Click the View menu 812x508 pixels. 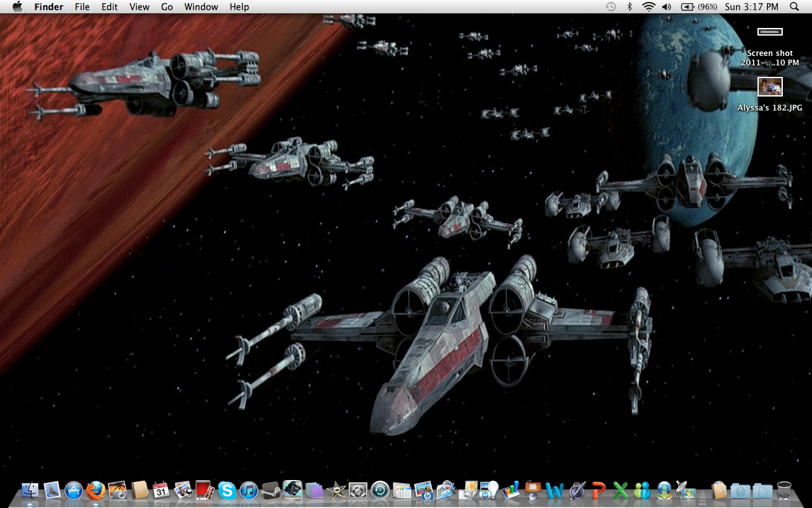pos(139,7)
